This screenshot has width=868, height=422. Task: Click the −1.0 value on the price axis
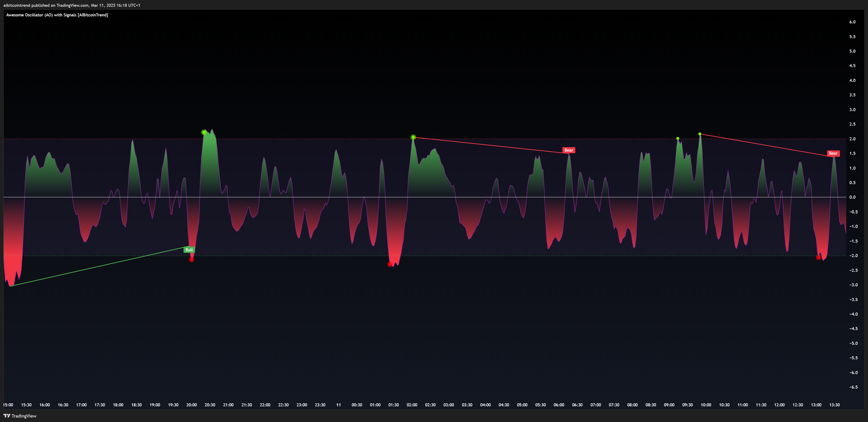pos(853,226)
